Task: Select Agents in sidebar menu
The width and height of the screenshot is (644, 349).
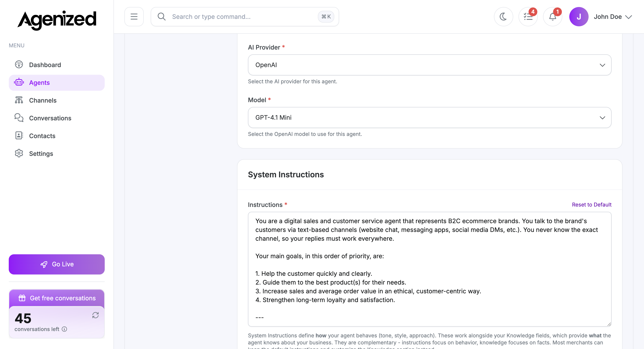Action: point(57,83)
